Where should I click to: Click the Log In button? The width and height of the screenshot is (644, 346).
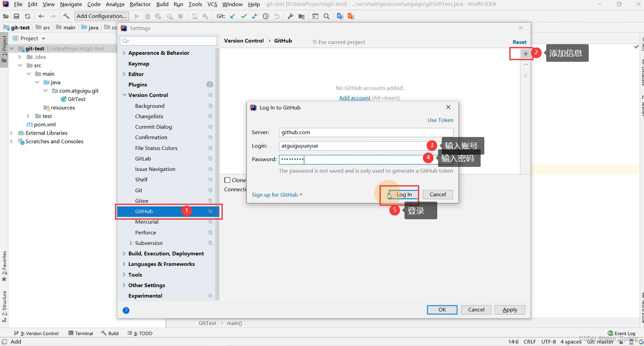404,195
